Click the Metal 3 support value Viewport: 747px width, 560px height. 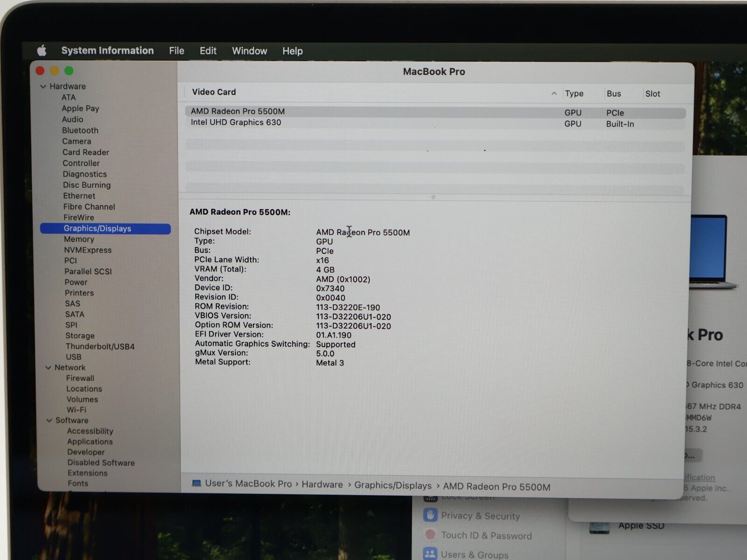[x=330, y=363]
